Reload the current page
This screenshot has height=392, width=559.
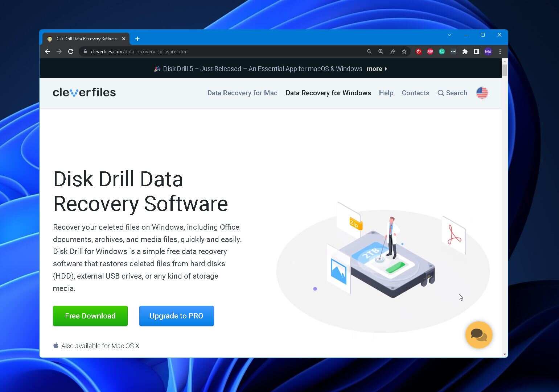[71, 51]
